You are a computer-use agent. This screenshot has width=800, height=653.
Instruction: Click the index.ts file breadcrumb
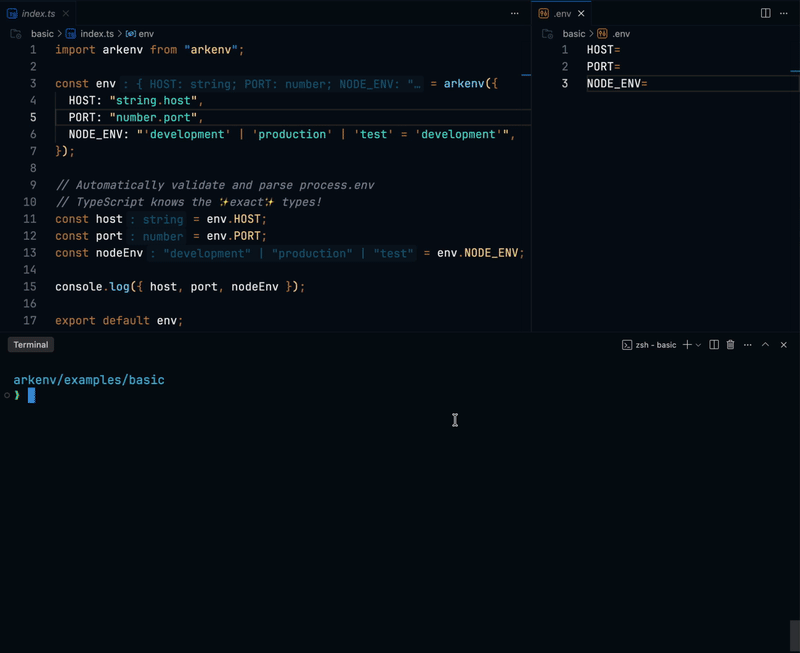point(96,34)
